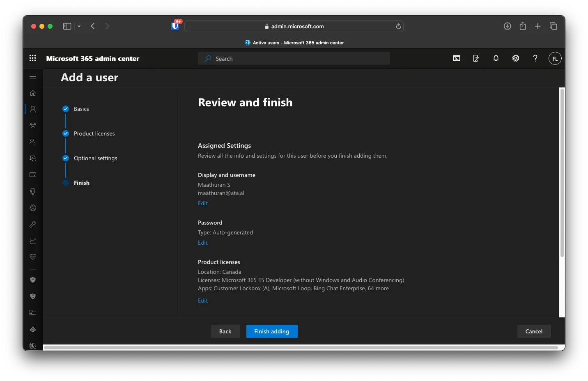Focus the Search box
Screen dimensions: 588x381
[x=294, y=58]
